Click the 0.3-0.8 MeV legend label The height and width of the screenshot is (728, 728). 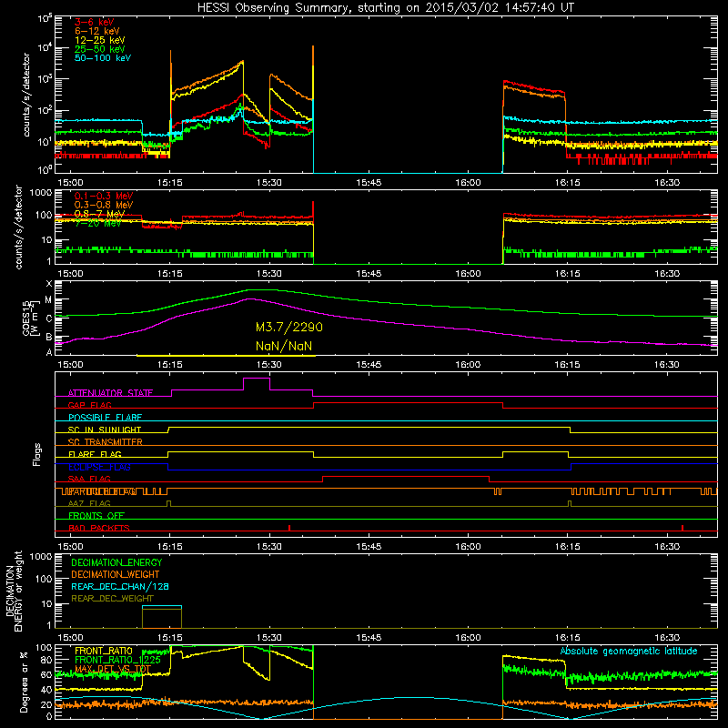coord(104,205)
